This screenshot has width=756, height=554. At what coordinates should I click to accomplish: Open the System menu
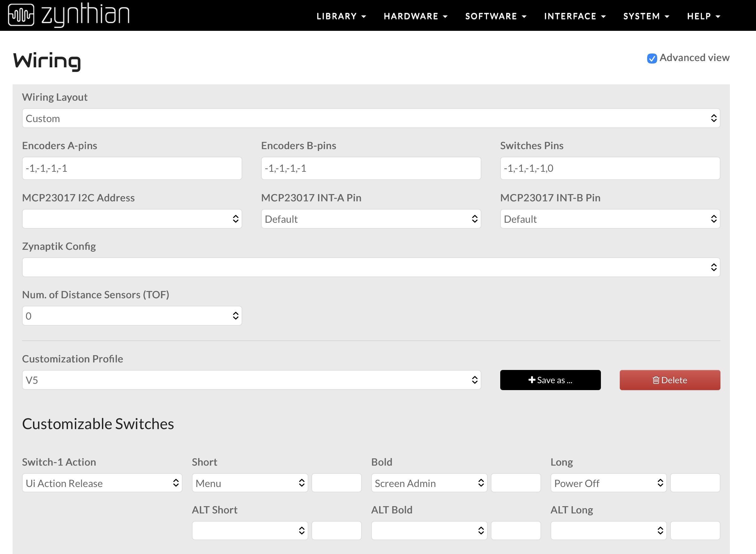tap(646, 16)
